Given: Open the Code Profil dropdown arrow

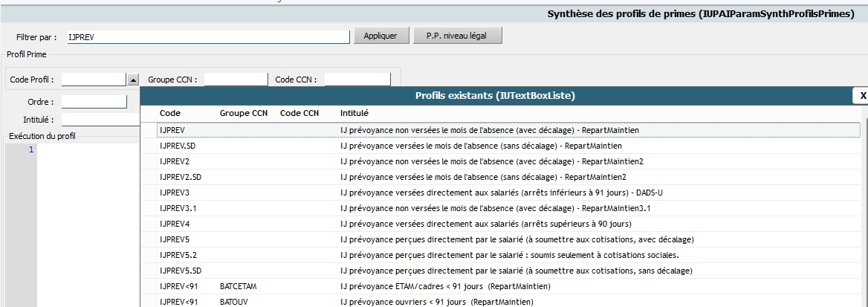Looking at the screenshot, I should click(x=133, y=80).
